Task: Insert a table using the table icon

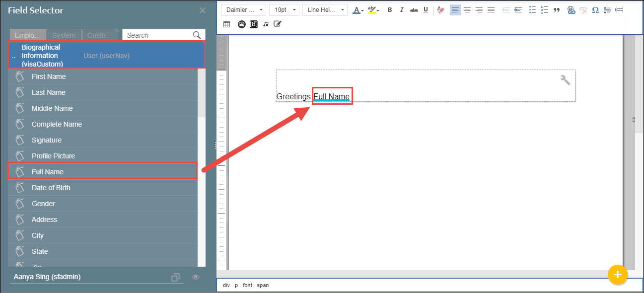Action: 226,24
